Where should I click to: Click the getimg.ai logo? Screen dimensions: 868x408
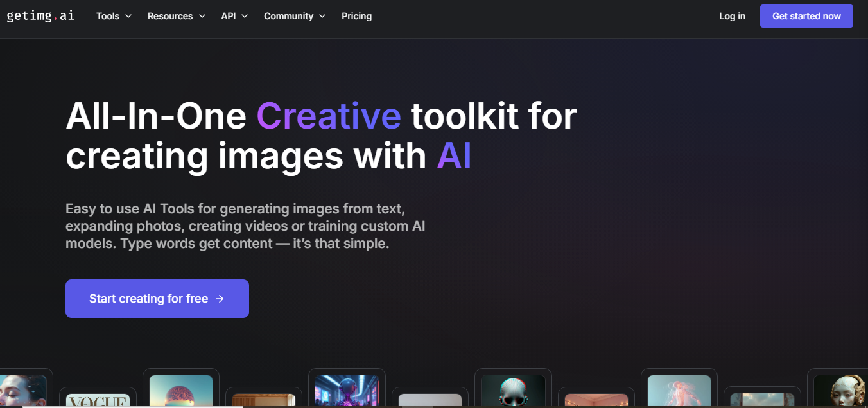[x=40, y=16]
